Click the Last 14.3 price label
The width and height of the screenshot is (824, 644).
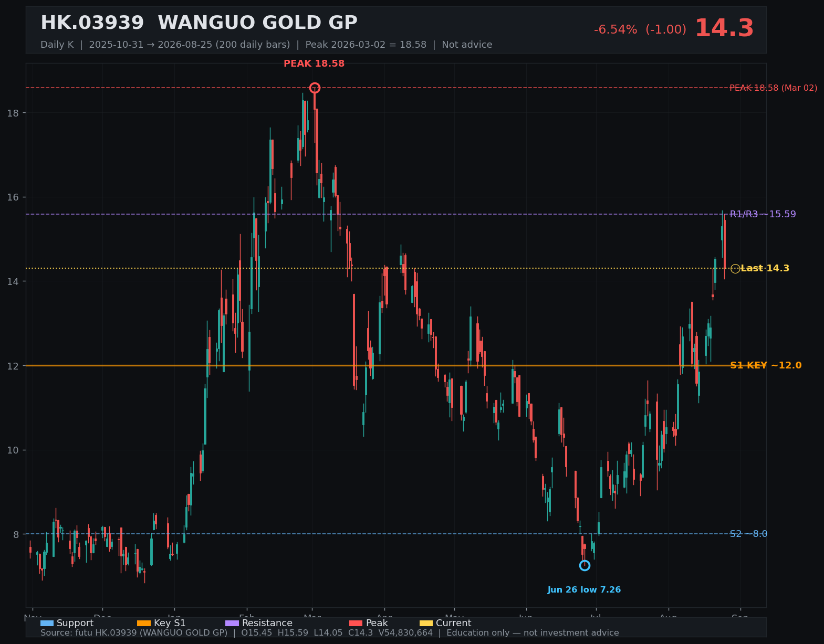point(765,269)
